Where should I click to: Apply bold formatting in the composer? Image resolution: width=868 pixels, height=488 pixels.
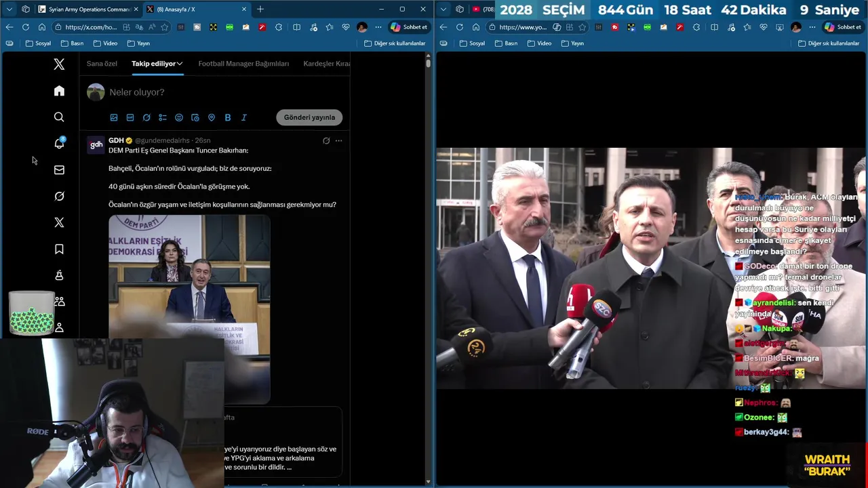pyautogui.click(x=228, y=117)
